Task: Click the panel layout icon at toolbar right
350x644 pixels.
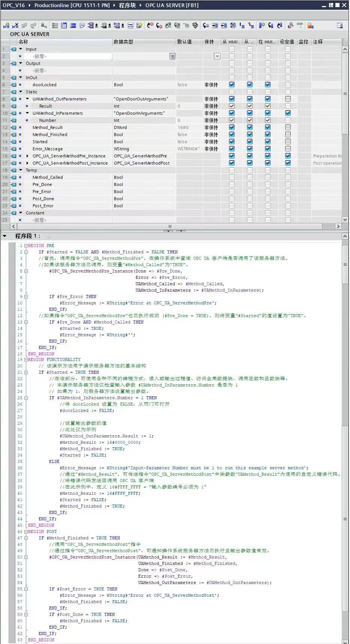Action: pos(340,25)
